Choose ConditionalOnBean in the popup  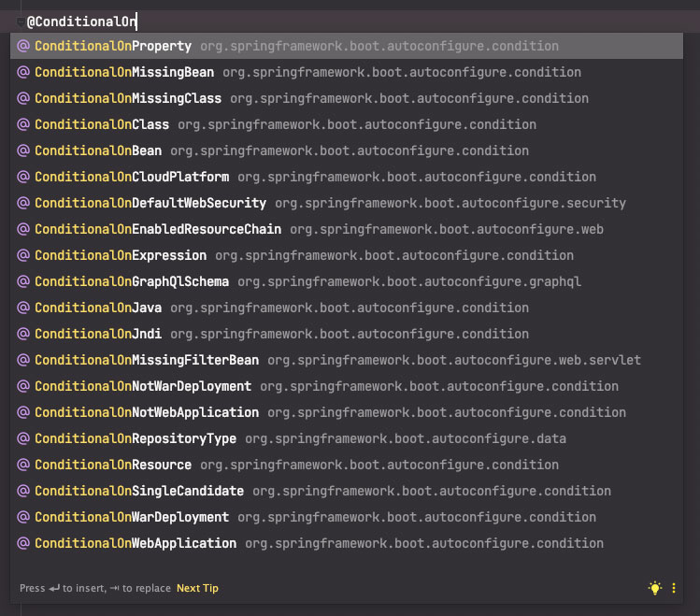347,150
